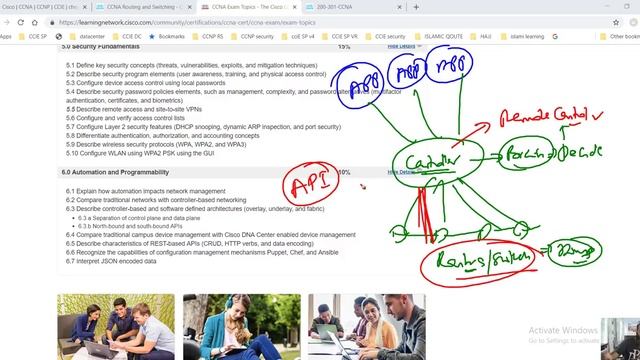This screenshot has height=360, width=640.
Task: Click the lock icon for site information
Action: [52, 23]
